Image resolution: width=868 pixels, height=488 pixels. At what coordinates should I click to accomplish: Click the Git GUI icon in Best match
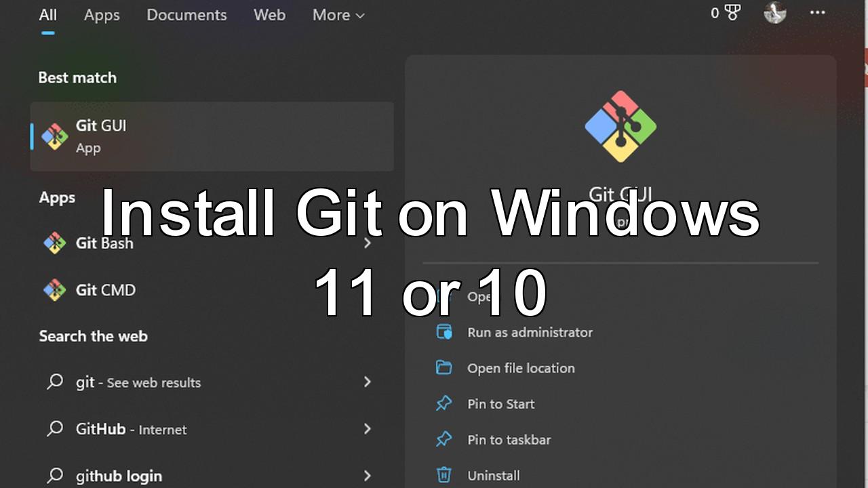[x=54, y=136]
